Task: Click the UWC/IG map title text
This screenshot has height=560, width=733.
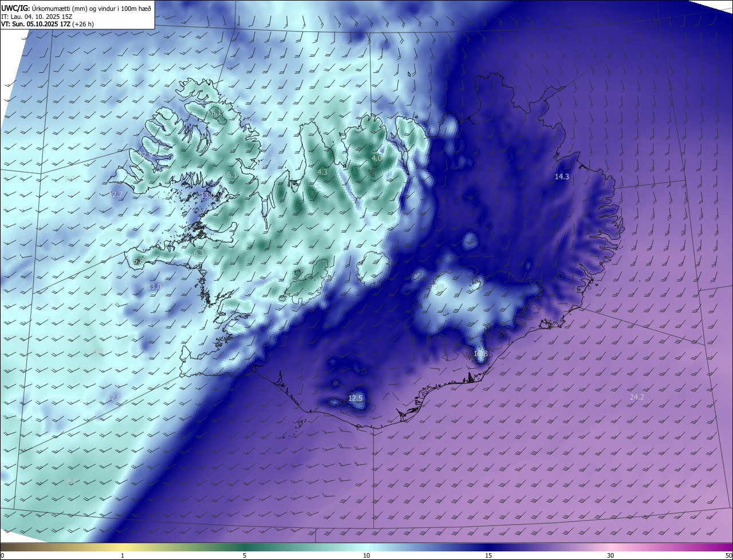Action: click(x=76, y=8)
